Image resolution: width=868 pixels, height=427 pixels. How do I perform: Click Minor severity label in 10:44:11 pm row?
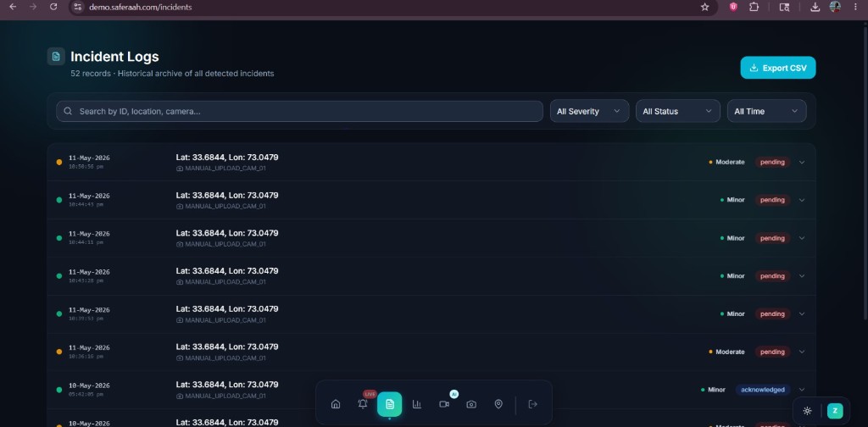[735, 238]
